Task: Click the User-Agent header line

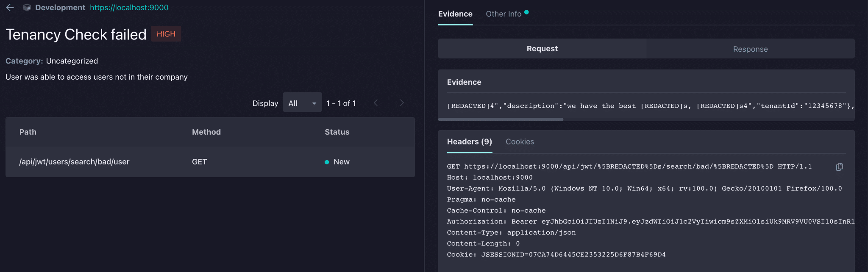Action: coord(644,189)
